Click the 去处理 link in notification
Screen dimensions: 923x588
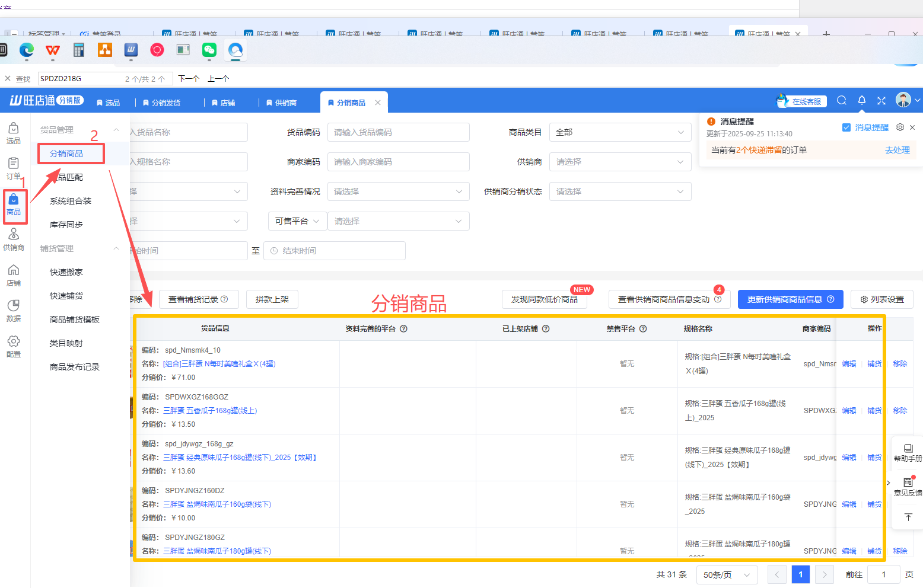(897, 150)
